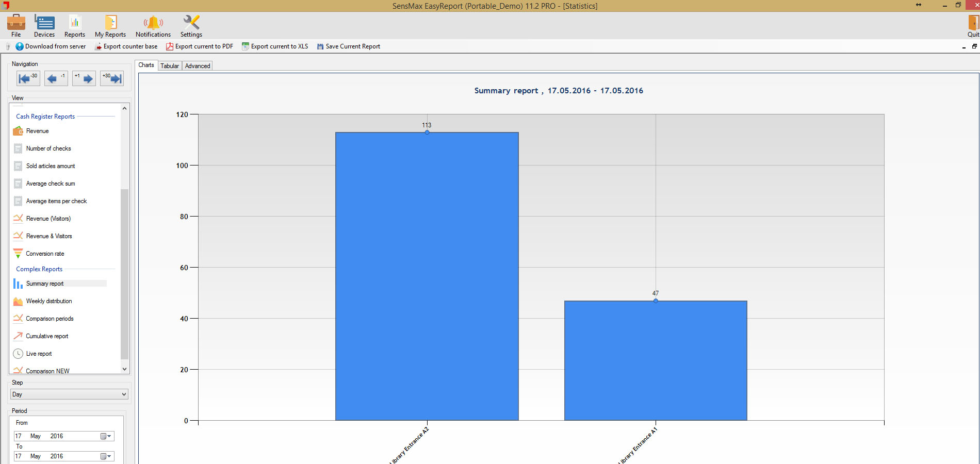The width and height of the screenshot is (980, 464).
Task: Click the View list scroll up arrow
Action: 124,108
